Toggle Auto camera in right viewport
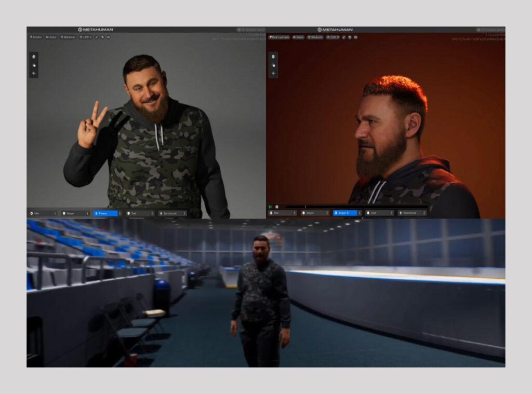The height and width of the screenshot is (394, 532). [298, 37]
